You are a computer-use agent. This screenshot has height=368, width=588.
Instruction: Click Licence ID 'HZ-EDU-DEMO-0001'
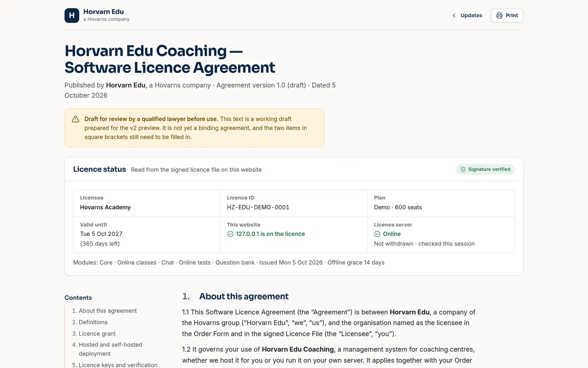point(258,207)
